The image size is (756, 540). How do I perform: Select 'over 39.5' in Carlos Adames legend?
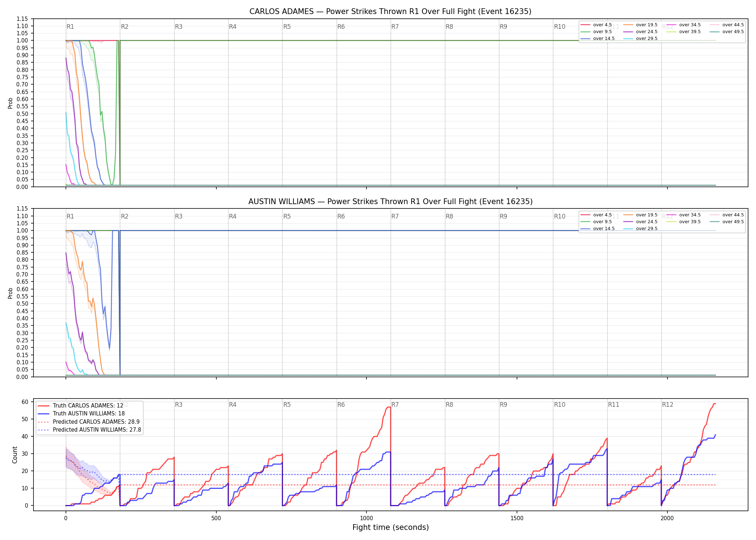[x=684, y=32]
